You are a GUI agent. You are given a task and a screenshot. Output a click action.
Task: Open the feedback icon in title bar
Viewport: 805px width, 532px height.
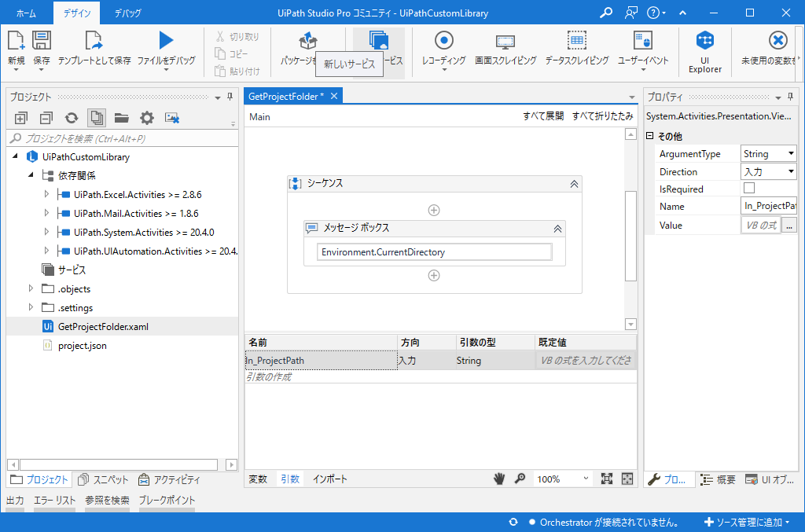click(631, 13)
